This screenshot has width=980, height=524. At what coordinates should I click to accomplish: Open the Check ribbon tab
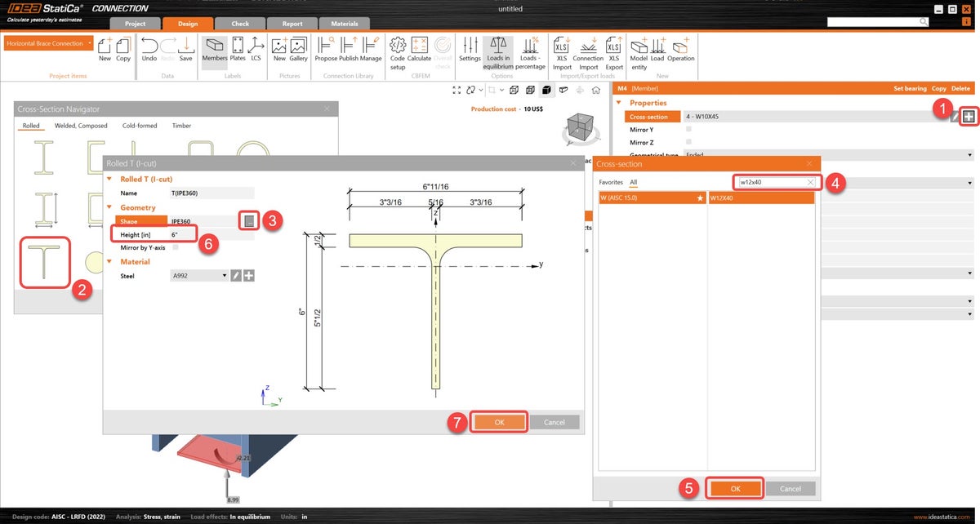point(239,23)
